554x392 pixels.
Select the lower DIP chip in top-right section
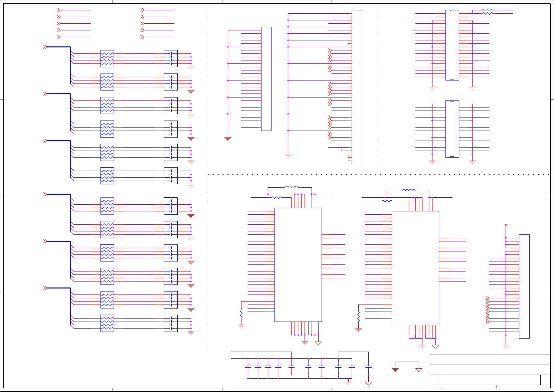pyautogui.click(x=452, y=129)
